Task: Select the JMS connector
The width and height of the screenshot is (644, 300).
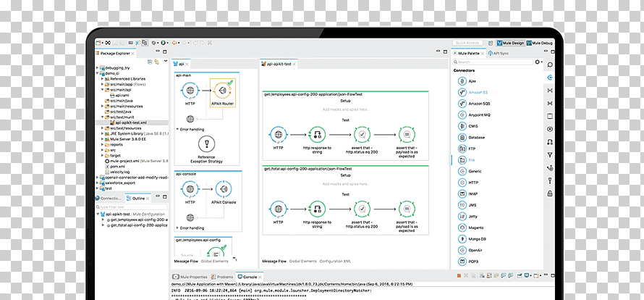Action: [467, 205]
